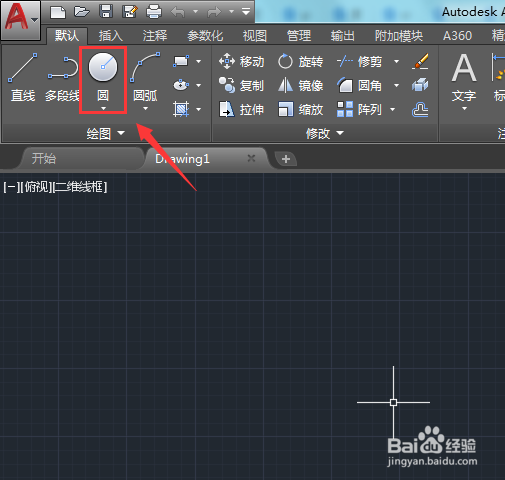
Task: Click the explode tool icon
Action: pyautogui.click(x=420, y=85)
